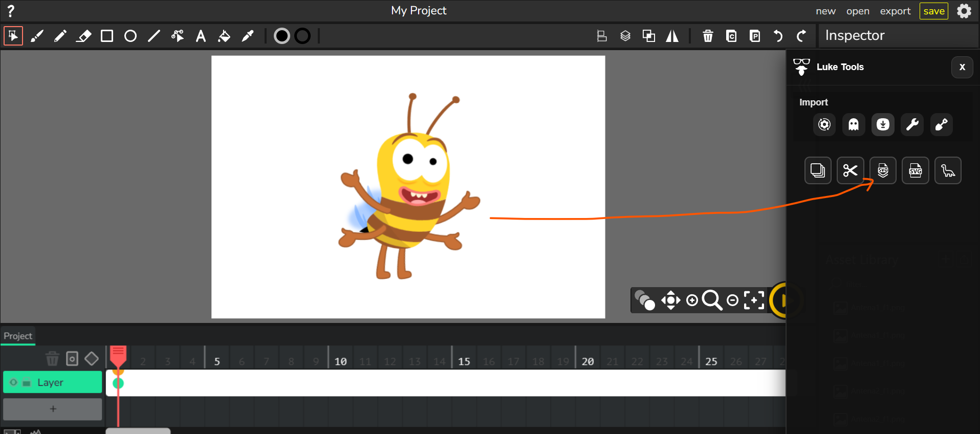Viewport: 980px width, 434px height.
Task: Switch to the Project tab
Action: pyautogui.click(x=18, y=336)
